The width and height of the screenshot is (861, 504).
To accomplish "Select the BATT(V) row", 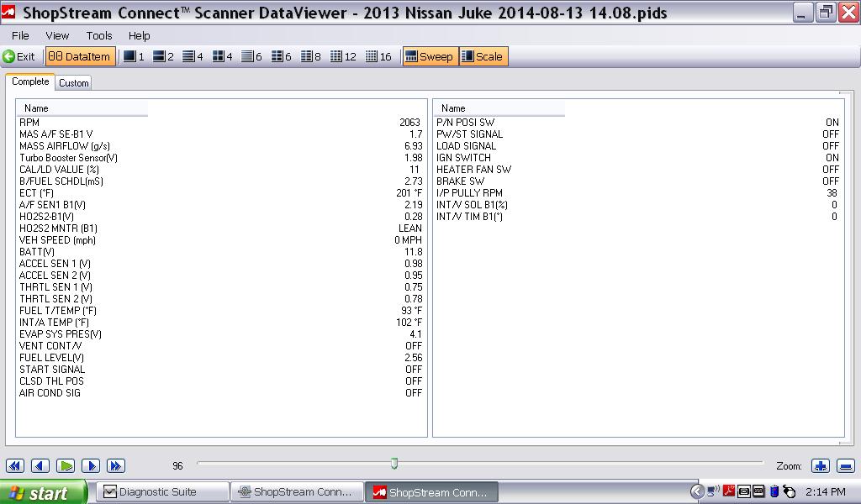I will click(221, 252).
